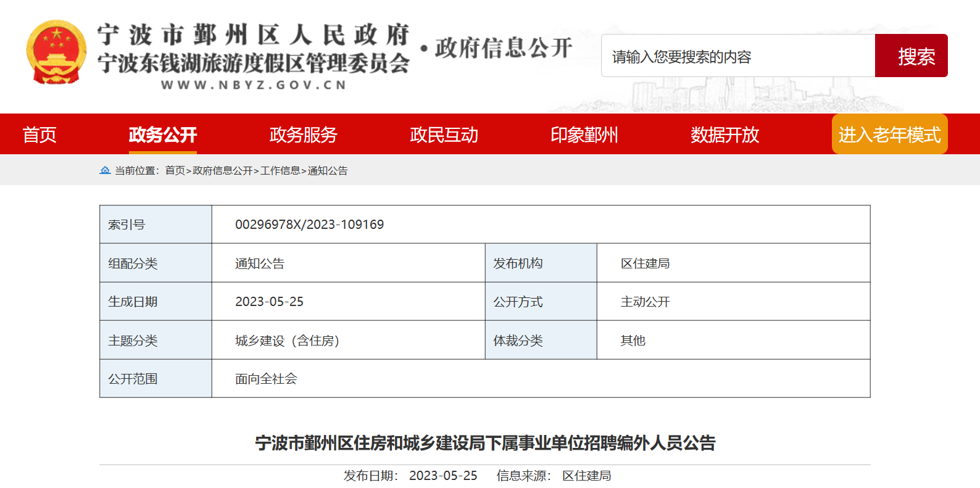Screen dimensions: 980x488
Task: Click the 发布日期 line below the headline
Action: [x=410, y=476]
